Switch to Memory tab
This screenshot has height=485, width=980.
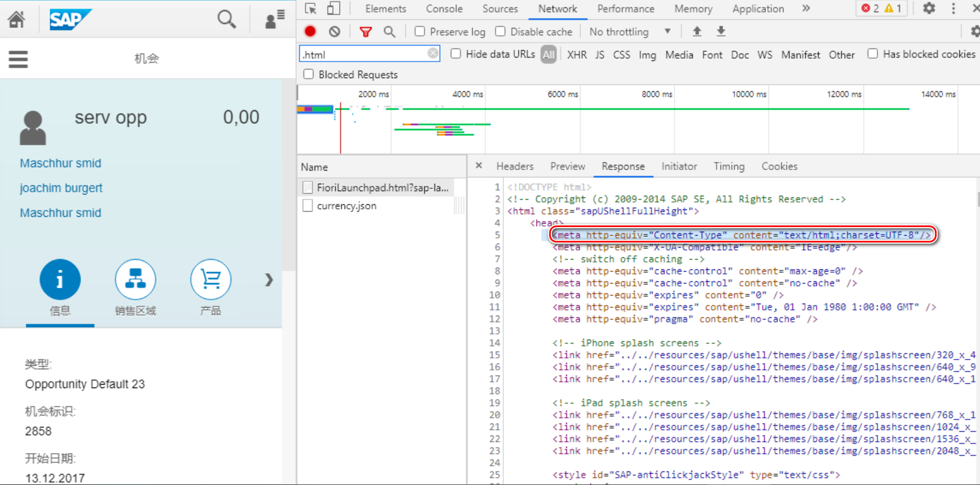point(693,9)
